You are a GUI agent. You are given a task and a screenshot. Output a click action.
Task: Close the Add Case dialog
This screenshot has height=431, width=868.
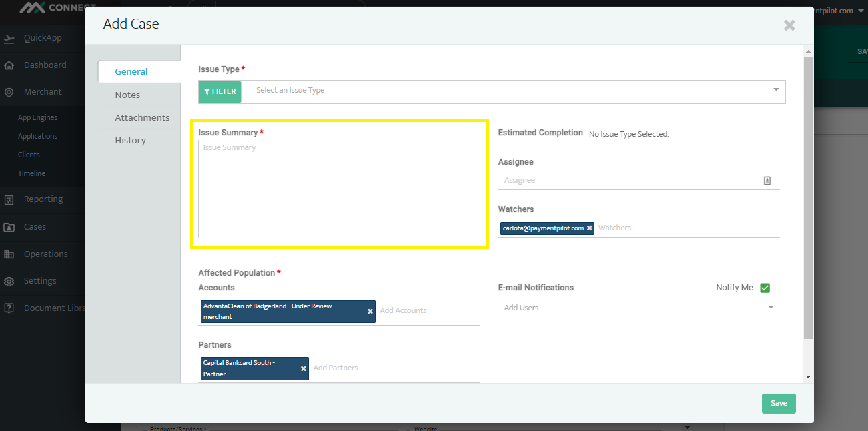tap(789, 25)
